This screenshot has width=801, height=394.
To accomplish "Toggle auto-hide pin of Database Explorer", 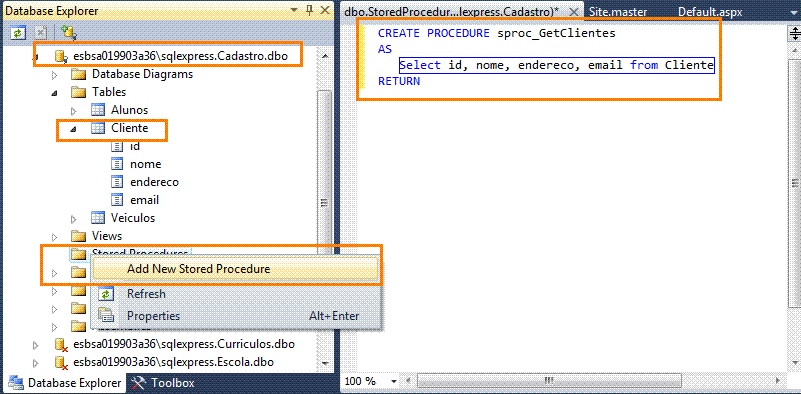I will click(x=310, y=10).
